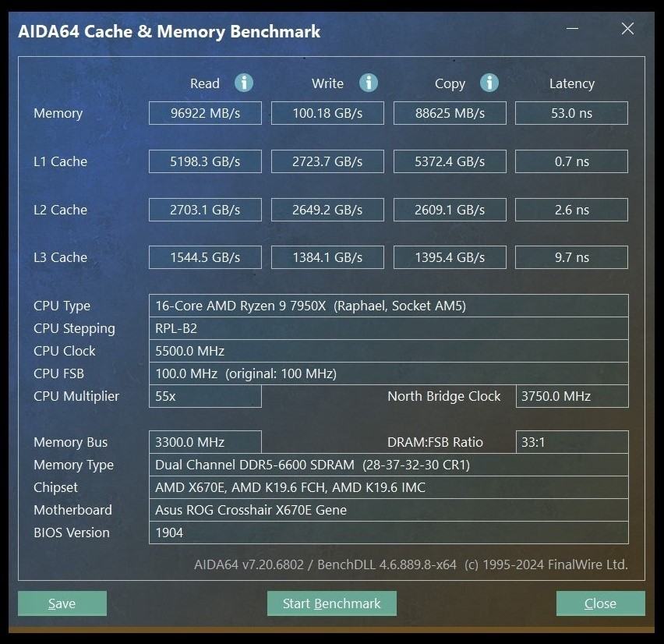Viewport: 664px width, 644px height.
Task: Click North Bridge Clock value 3750.0 MHz
Action: [572, 396]
